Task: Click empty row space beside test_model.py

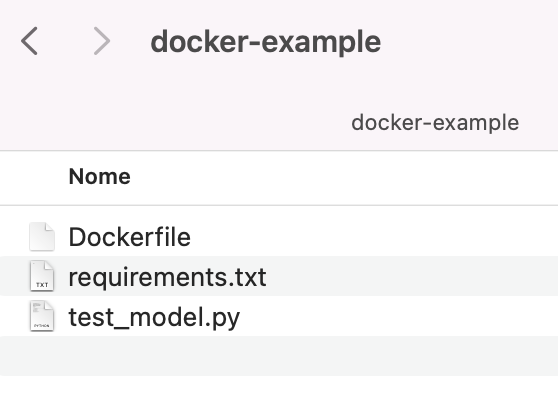Action: tap(399, 316)
